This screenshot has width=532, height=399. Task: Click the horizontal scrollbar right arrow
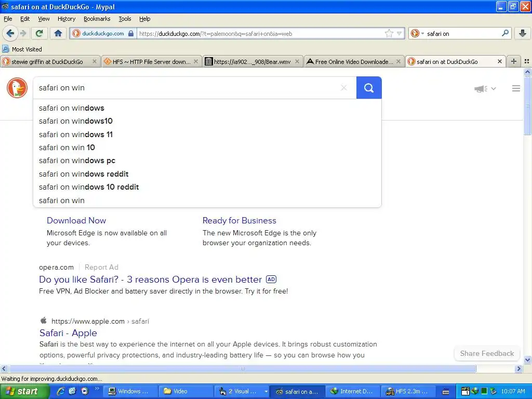click(518, 369)
